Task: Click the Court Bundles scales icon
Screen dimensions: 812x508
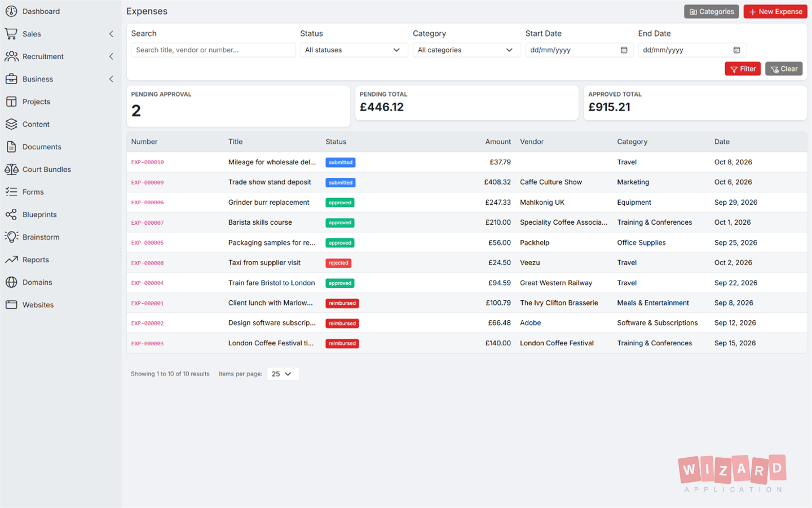Action: coord(11,169)
